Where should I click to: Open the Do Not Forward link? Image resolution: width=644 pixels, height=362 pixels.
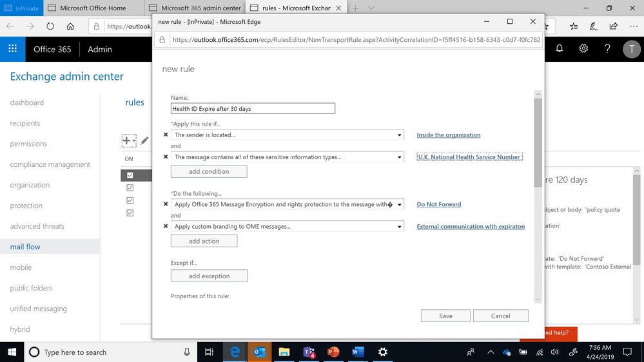pos(438,204)
